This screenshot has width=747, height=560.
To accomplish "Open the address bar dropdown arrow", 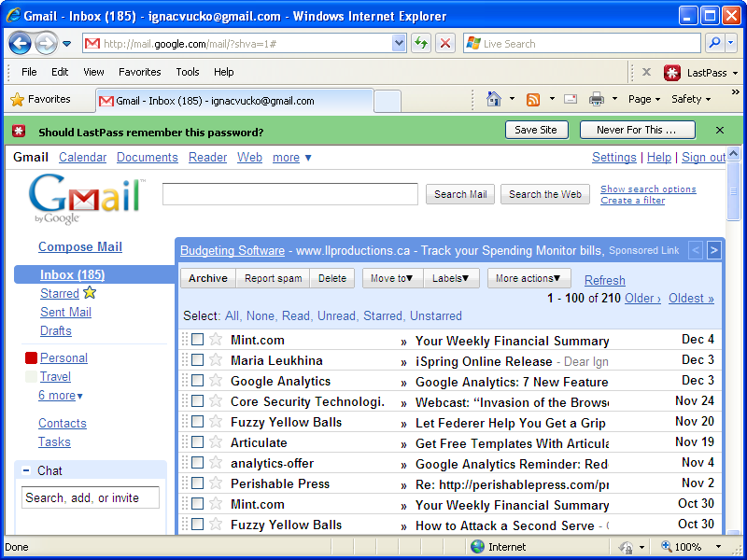I will [399, 43].
